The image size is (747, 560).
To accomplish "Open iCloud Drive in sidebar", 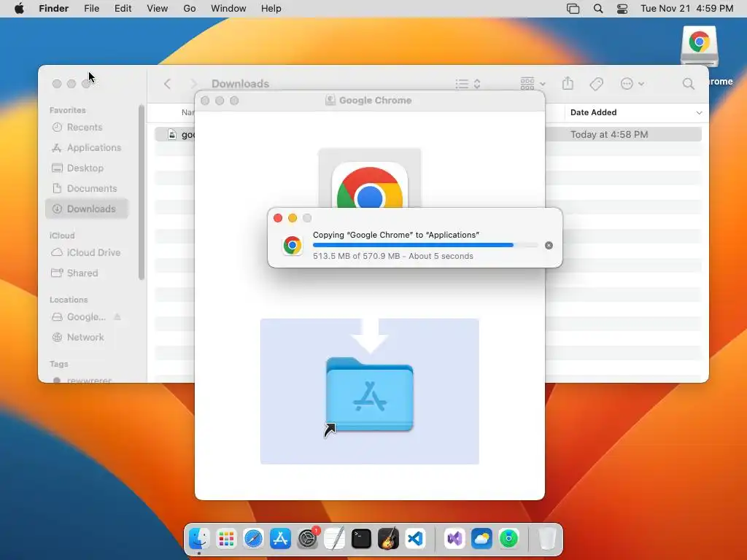I will [86, 252].
